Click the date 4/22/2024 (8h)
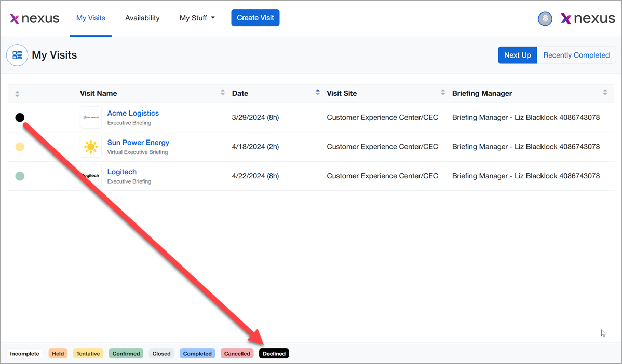This screenshot has height=364, width=622. click(x=255, y=176)
